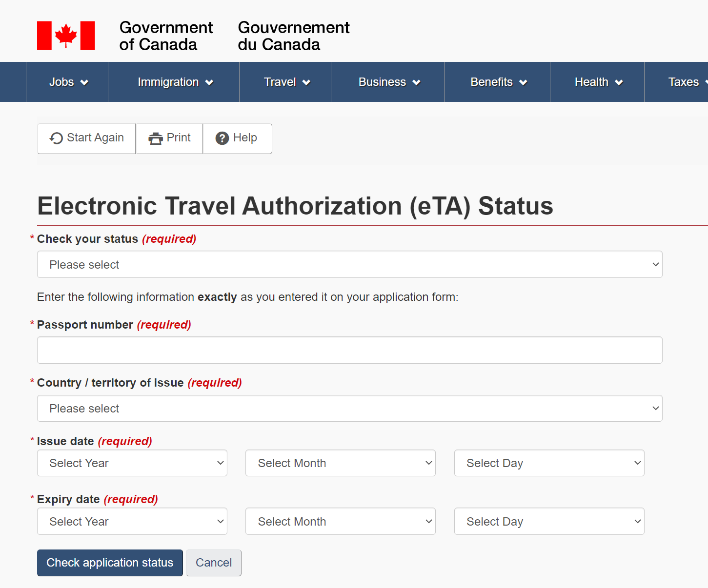Screen dimensions: 708x588
Task: Choose the Issue date month dropdown
Action: point(340,463)
